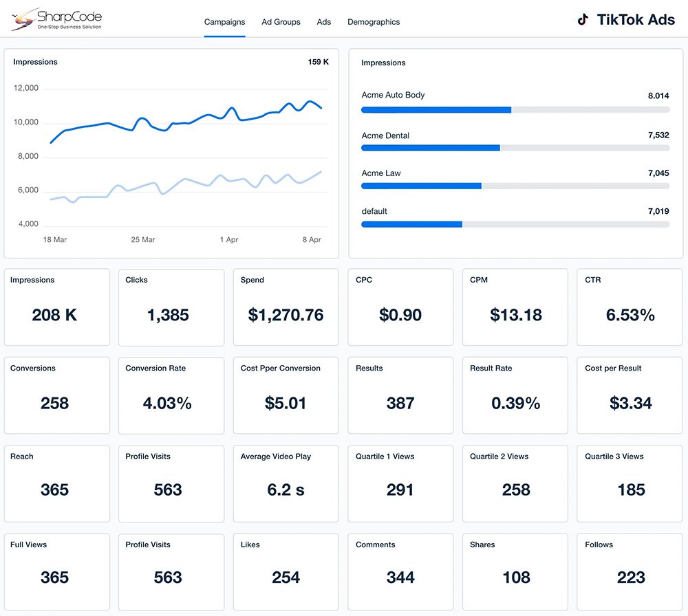Select the Follows metric card
The height and width of the screenshot is (616, 688).
tap(630, 571)
